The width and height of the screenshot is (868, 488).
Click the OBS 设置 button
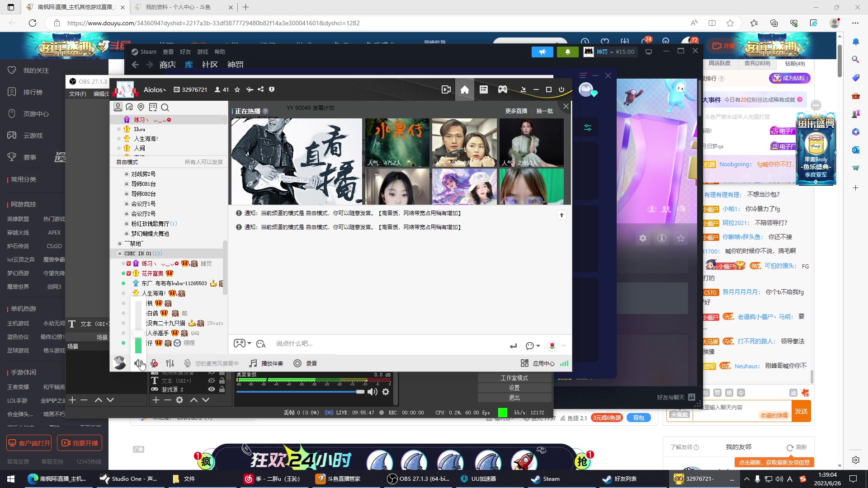[x=514, y=388]
